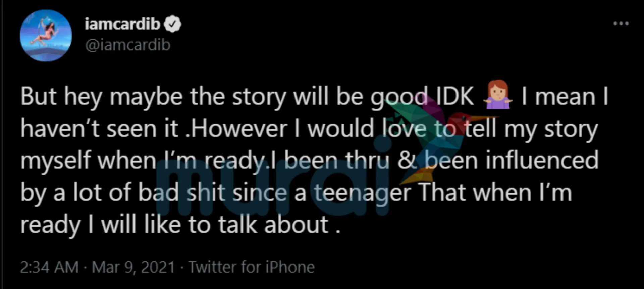Open the three-dot more options menu
644x289 pixels.
point(621,23)
